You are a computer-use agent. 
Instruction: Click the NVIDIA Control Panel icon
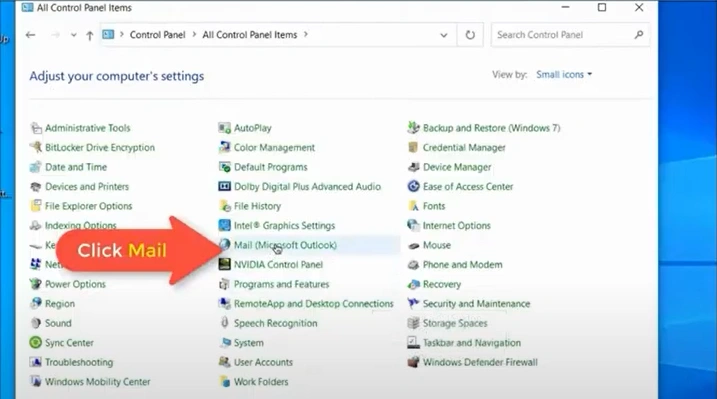pos(225,265)
